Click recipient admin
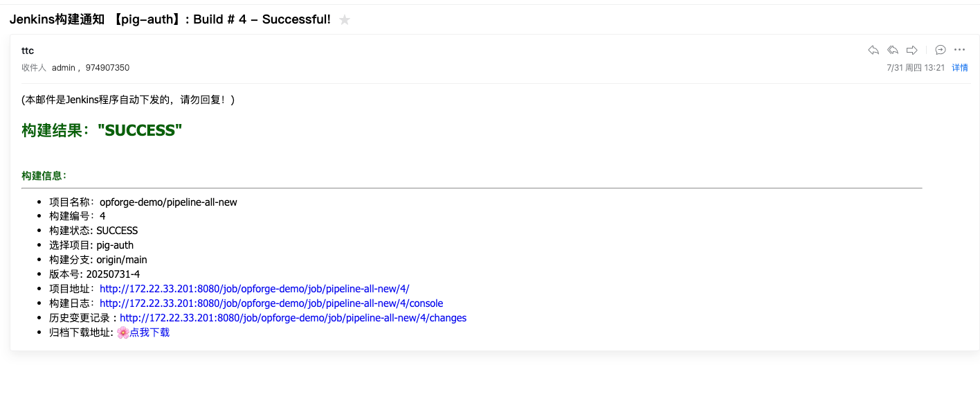 pos(63,68)
